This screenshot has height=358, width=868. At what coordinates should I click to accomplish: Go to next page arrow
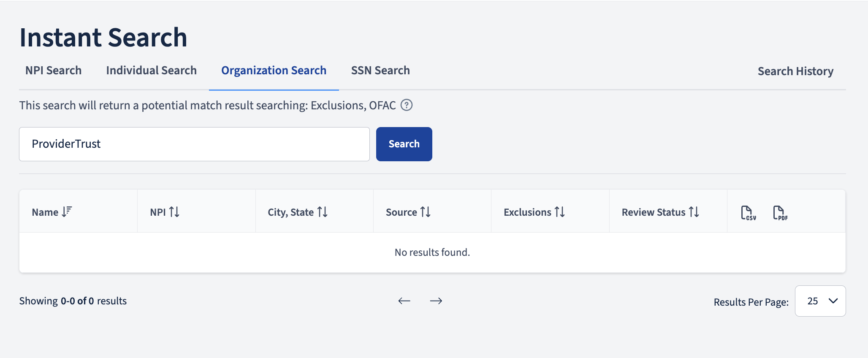point(436,301)
